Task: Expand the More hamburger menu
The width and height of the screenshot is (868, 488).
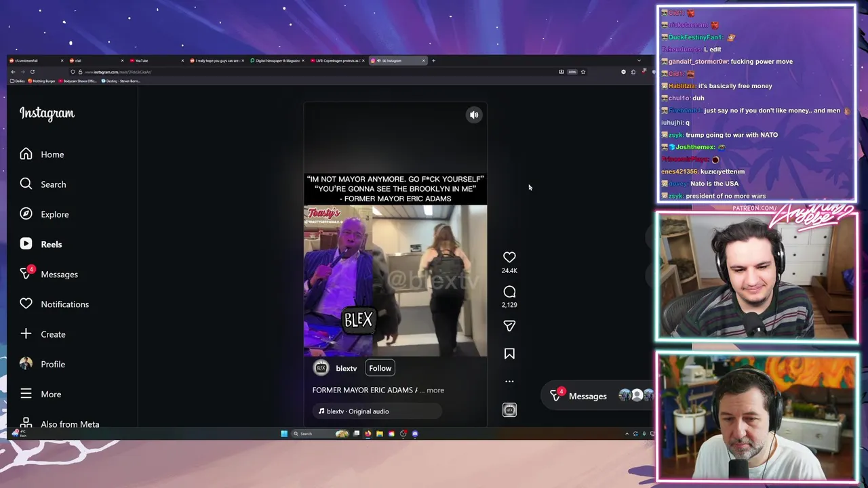Action: (x=41, y=394)
